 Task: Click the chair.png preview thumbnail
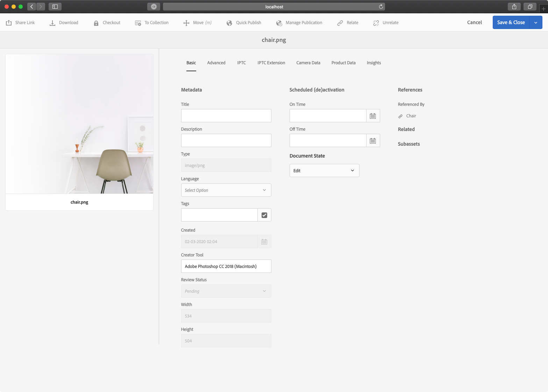coord(79,124)
